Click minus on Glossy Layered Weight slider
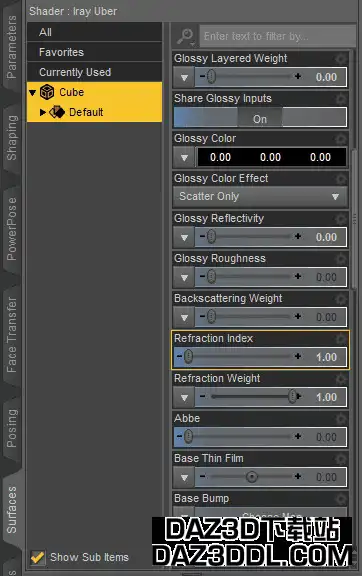The image size is (362, 576). (x=202, y=76)
